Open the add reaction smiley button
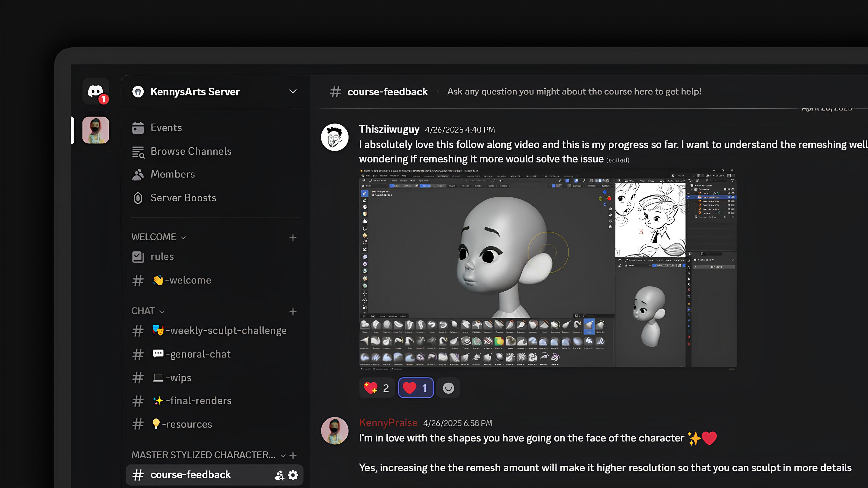The height and width of the screenshot is (488, 868). click(x=448, y=388)
